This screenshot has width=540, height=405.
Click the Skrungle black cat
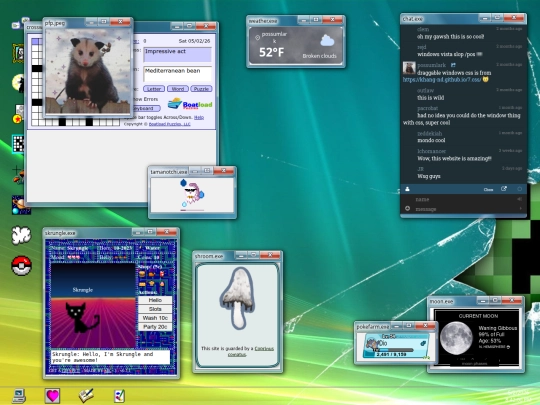(x=83, y=318)
